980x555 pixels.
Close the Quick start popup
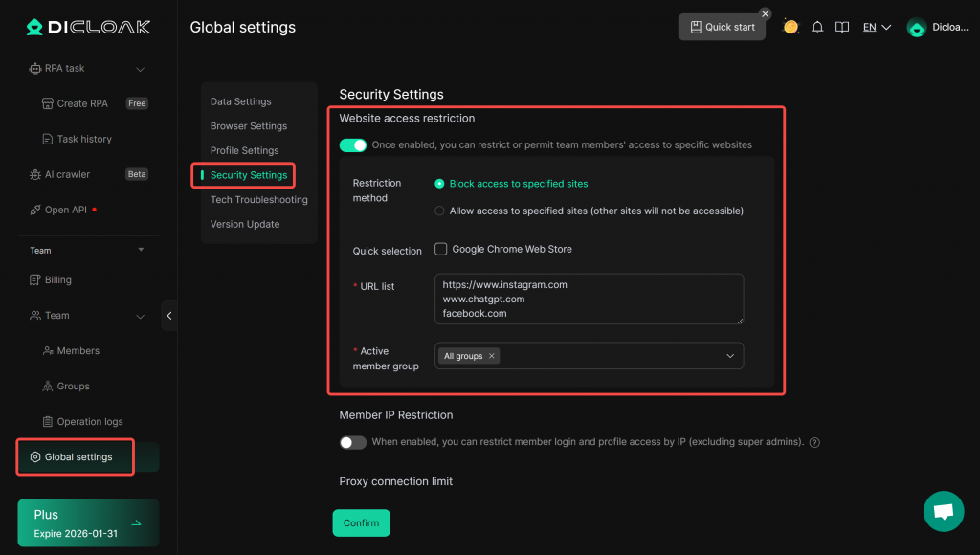coord(765,13)
